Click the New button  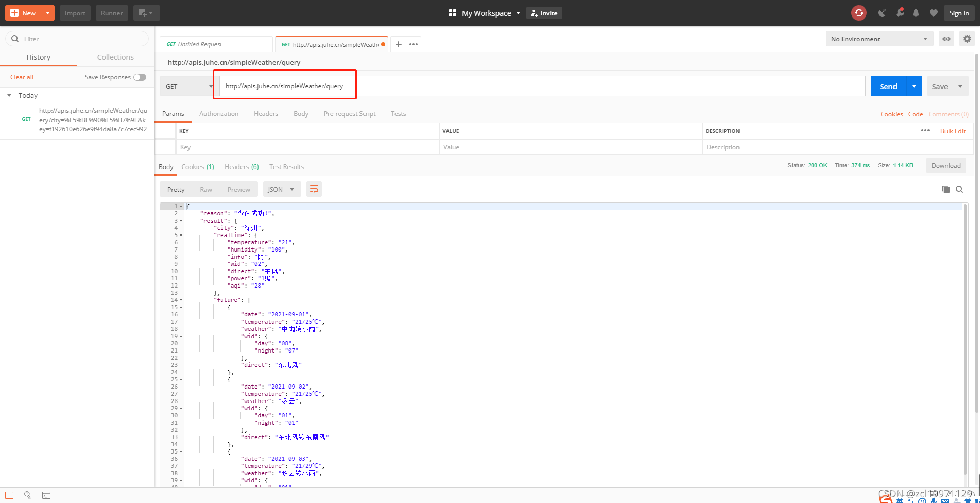click(23, 13)
